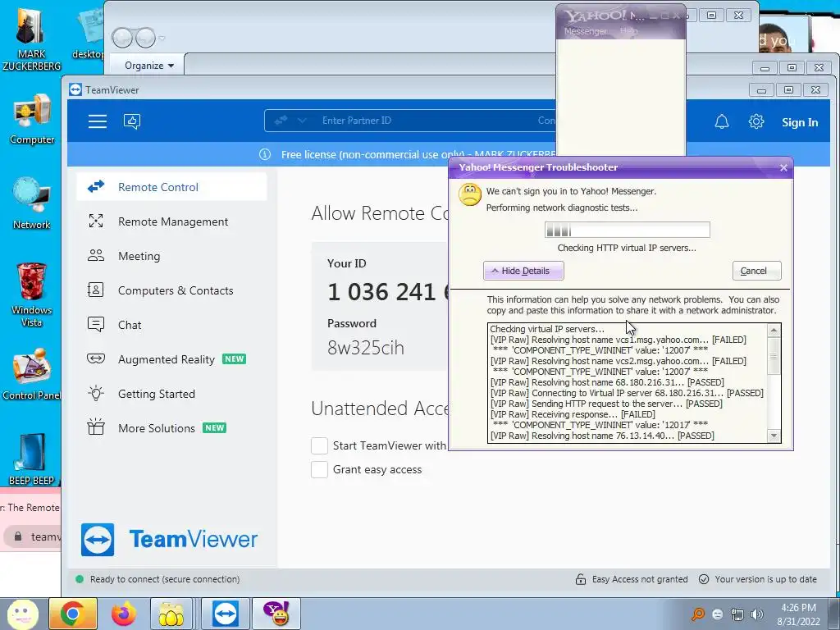Select Remote Control in sidebar
The width and height of the screenshot is (840, 630).
pyautogui.click(x=171, y=187)
